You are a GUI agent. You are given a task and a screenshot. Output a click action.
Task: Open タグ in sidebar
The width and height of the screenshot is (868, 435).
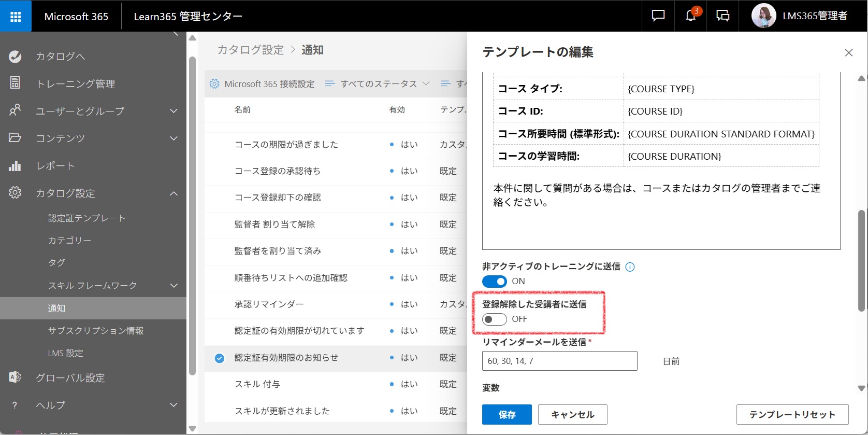click(57, 263)
